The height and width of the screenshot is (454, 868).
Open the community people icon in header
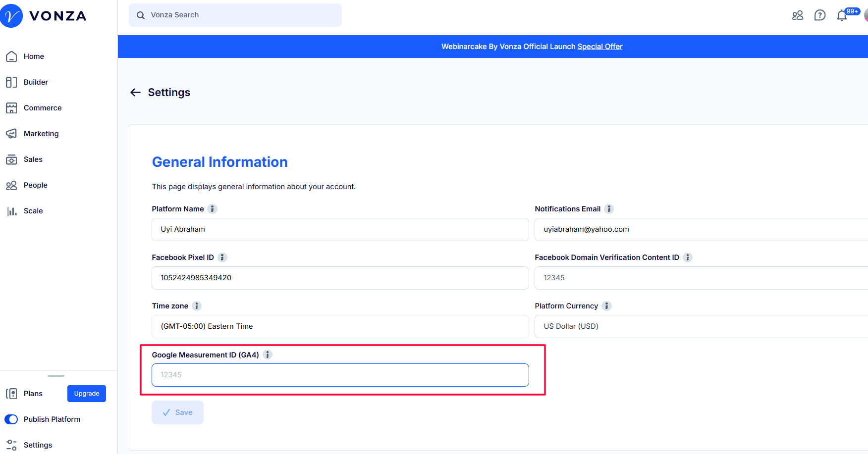[798, 15]
